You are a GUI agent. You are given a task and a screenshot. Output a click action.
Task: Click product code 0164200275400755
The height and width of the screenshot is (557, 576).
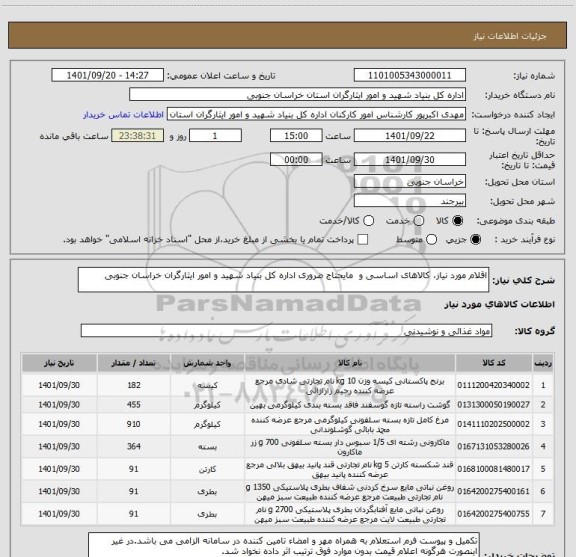tap(493, 514)
